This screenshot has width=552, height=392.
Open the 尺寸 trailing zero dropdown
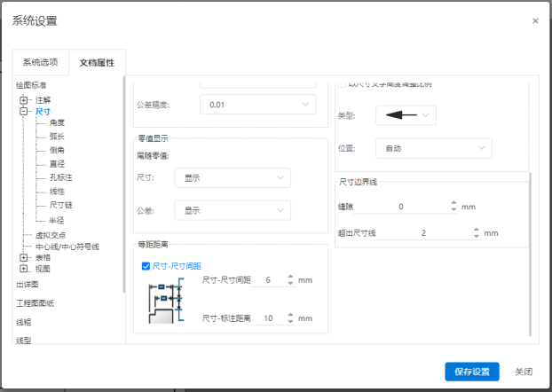coord(233,177)
